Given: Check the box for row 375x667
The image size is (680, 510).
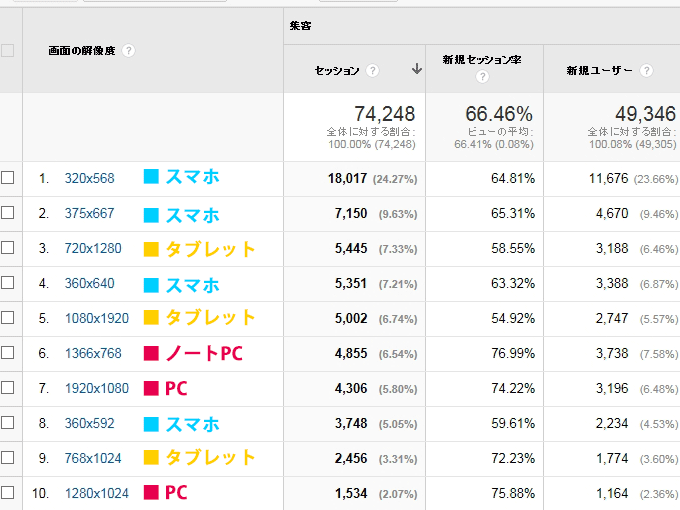Looking at the screenshot, I should tap(7, 212).
